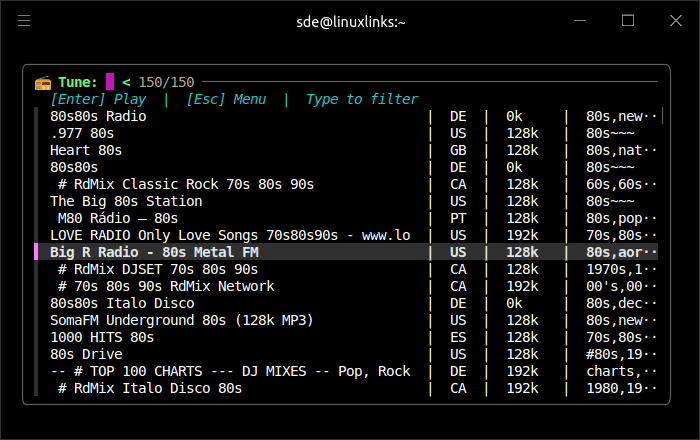The image size is (700, 440).
Task: Click the 0k bitrate in 80s80s Radio row
Action: coord(514,116)
